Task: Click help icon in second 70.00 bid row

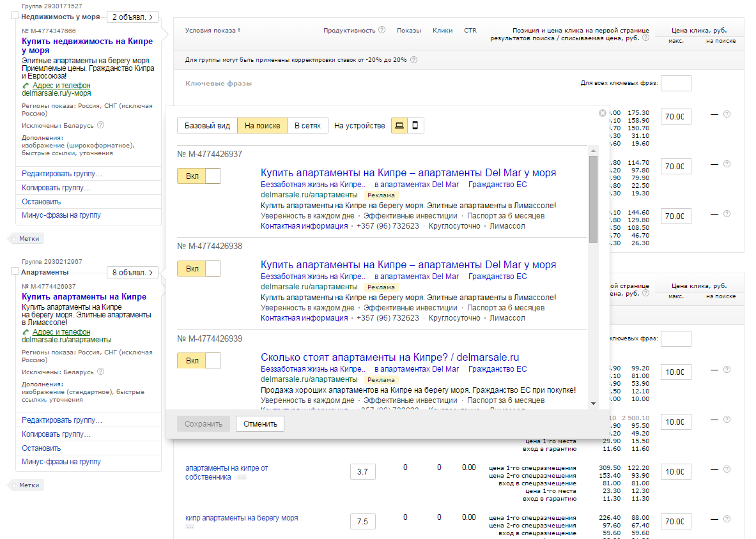Action: point(727,164)
